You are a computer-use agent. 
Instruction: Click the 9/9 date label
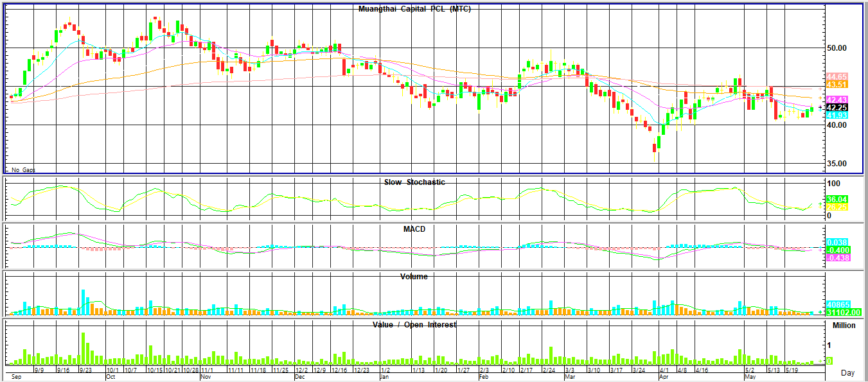(x=39, y=370)
